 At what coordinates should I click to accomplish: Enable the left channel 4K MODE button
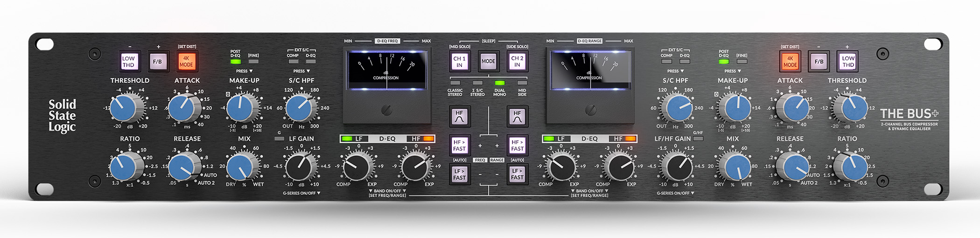tap(186, 61)
